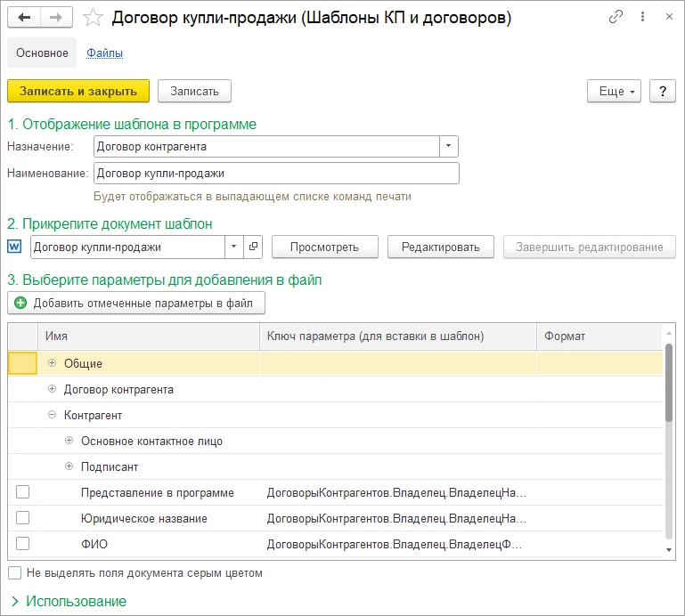Enable Не выделять поля документа серым цветом

15,572
